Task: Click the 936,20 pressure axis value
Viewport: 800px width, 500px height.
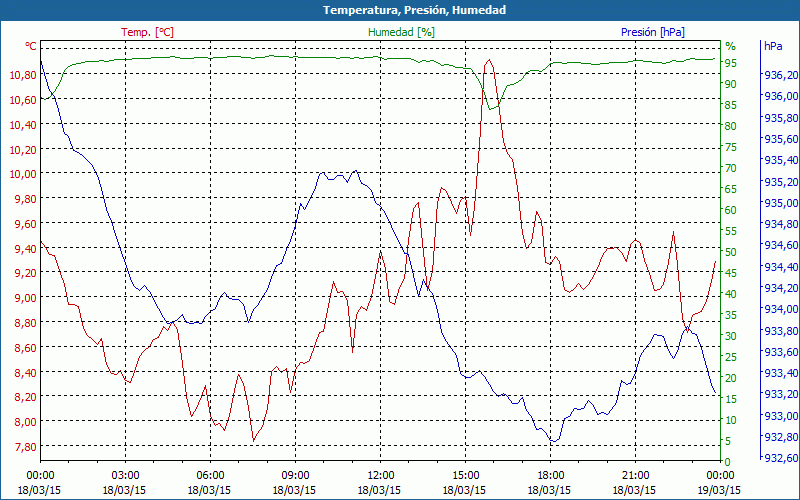Action: click(x=781, y=75)
